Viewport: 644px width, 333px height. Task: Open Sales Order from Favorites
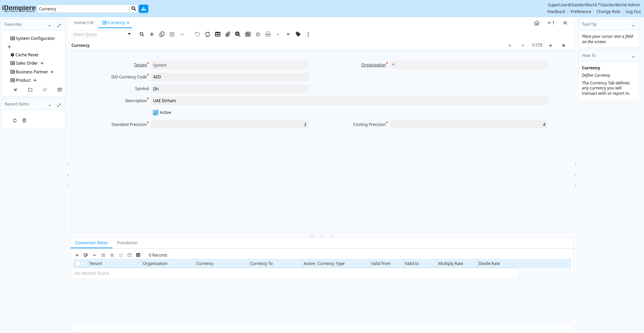[x=26, y=63]
